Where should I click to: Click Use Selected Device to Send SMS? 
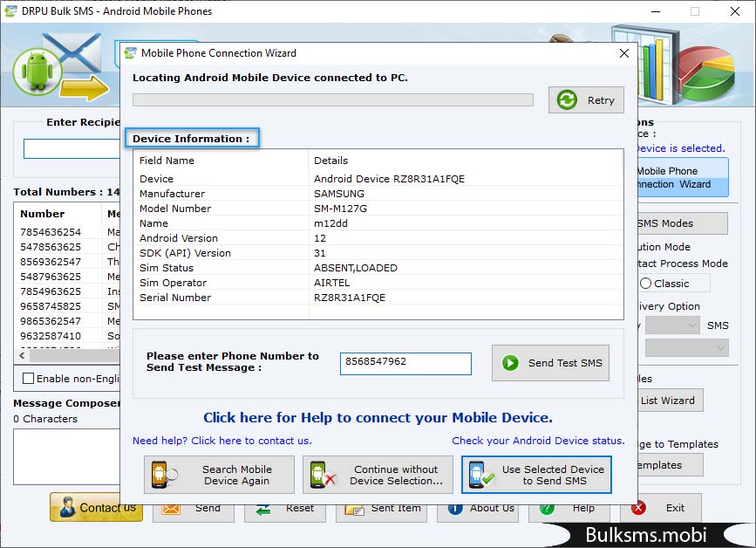(x=536, y=475)
